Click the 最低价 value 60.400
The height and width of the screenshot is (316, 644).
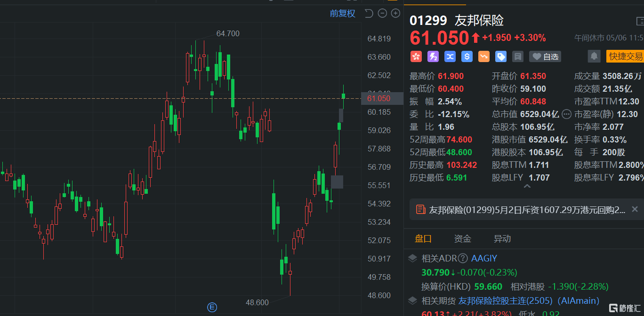point(451,89)
